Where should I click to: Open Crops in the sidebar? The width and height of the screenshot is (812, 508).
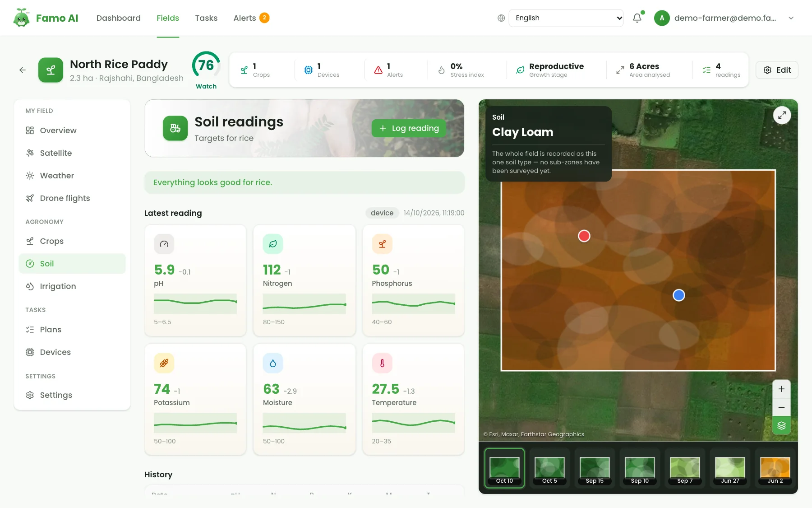pos(72,241)
